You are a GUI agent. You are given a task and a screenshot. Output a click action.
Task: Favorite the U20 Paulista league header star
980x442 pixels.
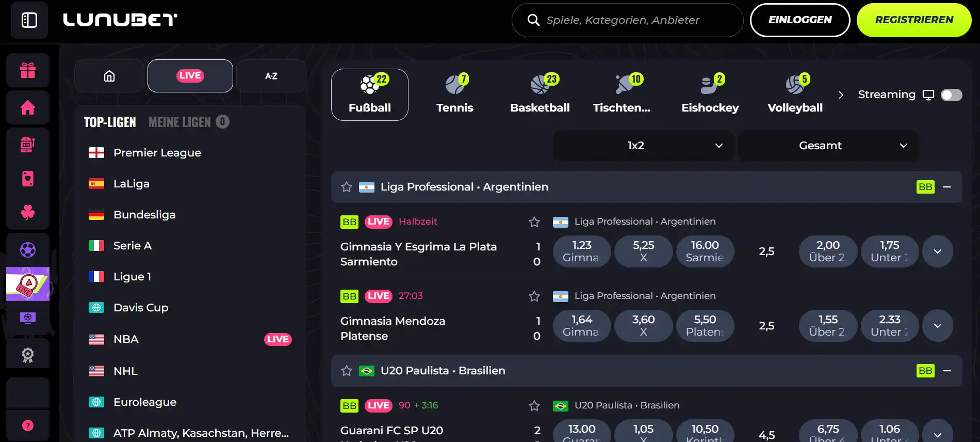click(347, 371)
